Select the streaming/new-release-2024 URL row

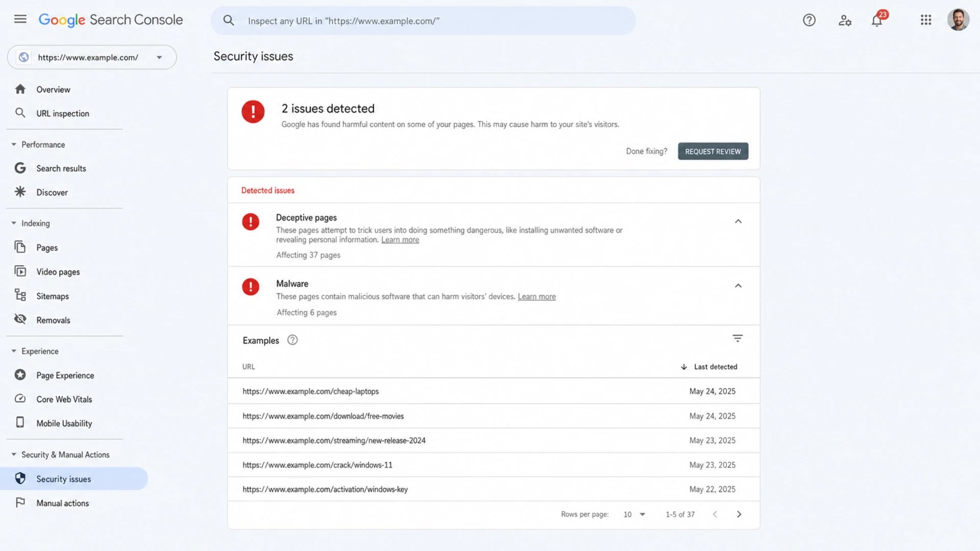[x=494, y=440]
